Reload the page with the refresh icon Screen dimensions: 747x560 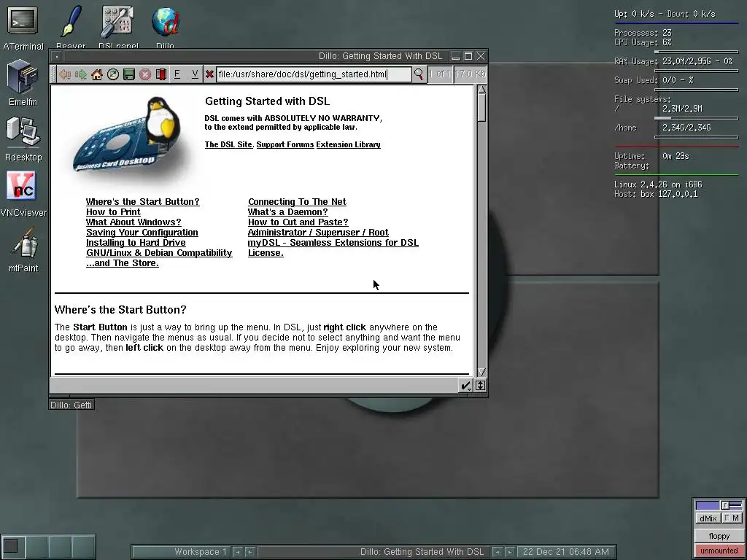[x=113, y=74]
